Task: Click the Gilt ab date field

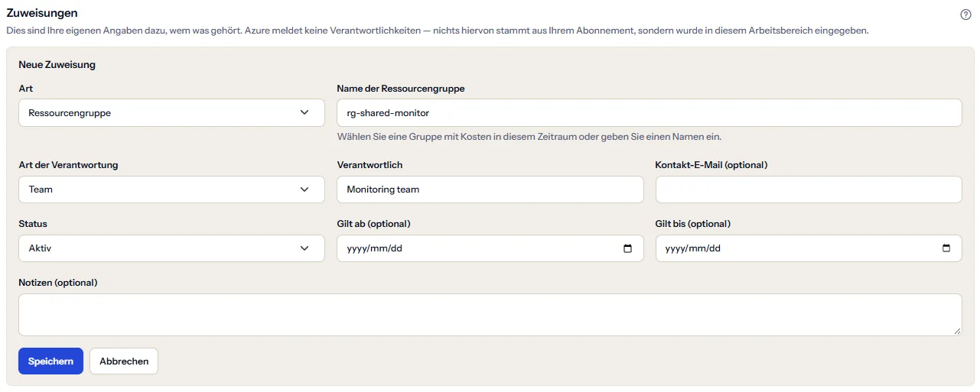Action: tap(490, 248)
